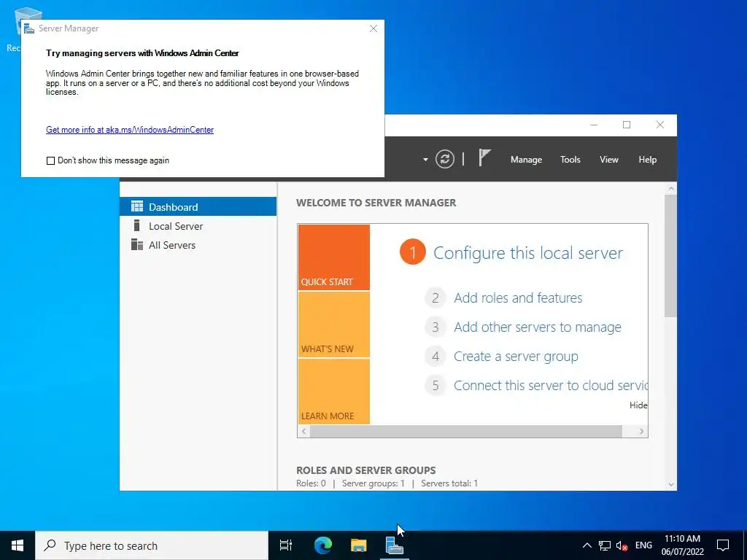Open Task View from the taskbar
747x560 pixels.
click(286, 545)
